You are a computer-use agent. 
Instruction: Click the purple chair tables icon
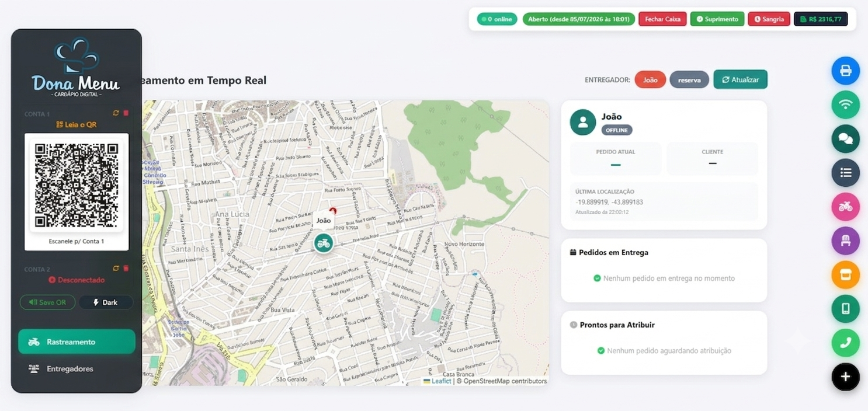click(845, 241)
